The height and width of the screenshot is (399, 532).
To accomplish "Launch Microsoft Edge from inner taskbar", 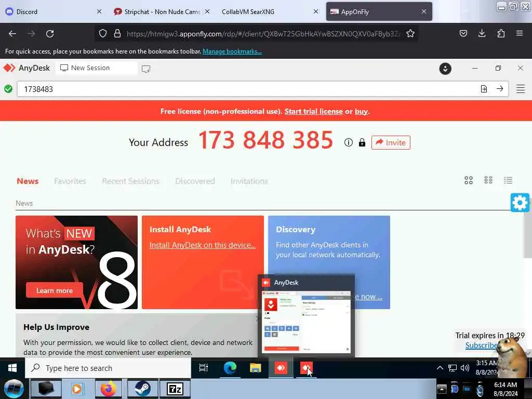I will [230, 368].
